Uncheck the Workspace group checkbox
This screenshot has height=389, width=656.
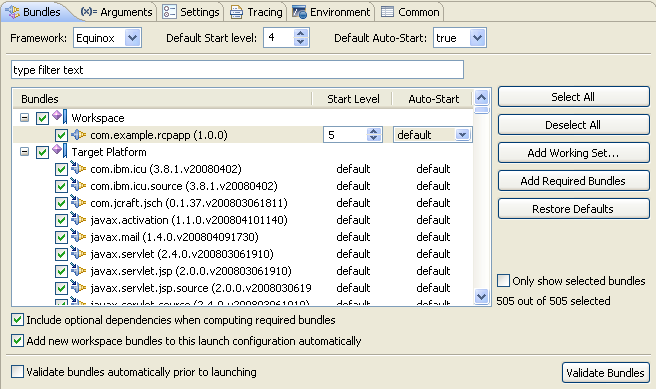click(x=42, y=118)
